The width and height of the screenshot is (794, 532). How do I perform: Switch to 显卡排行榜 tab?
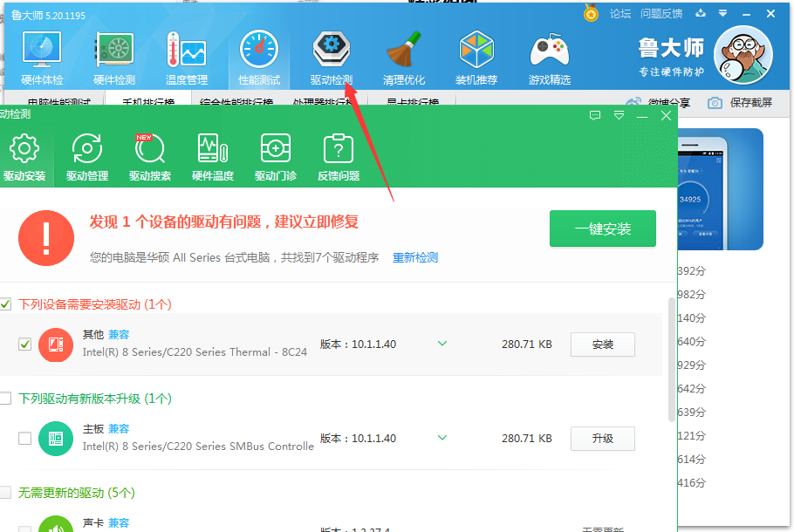point(412,100)
